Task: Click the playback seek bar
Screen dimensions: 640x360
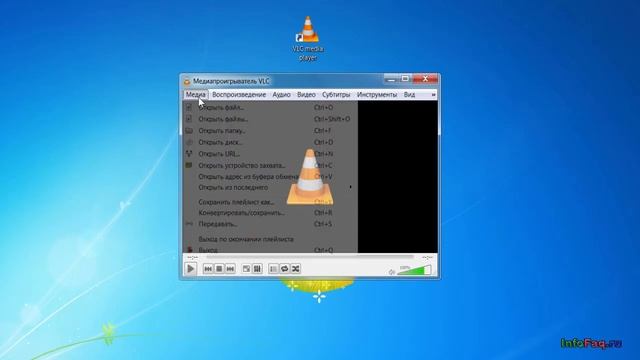Action: click(310, 257)
